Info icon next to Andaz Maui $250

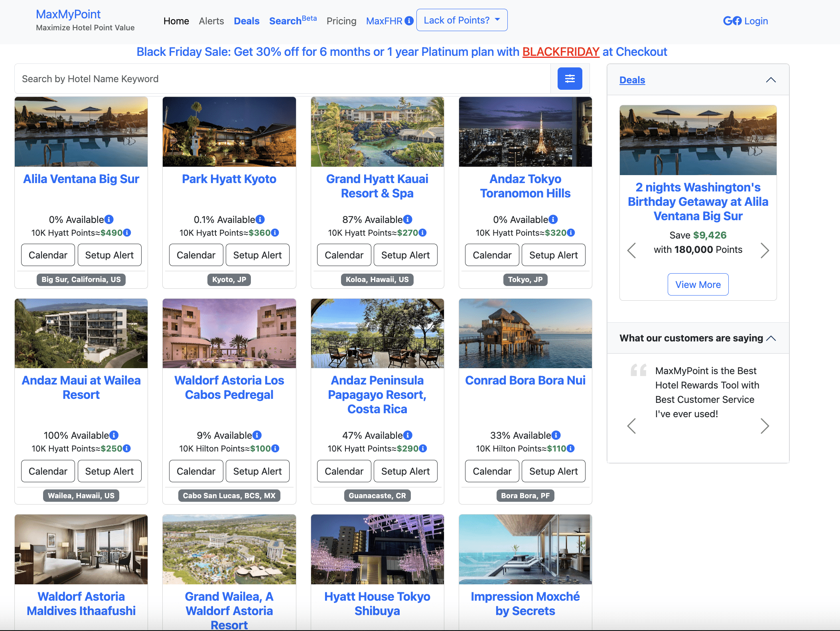pos(126,448)
